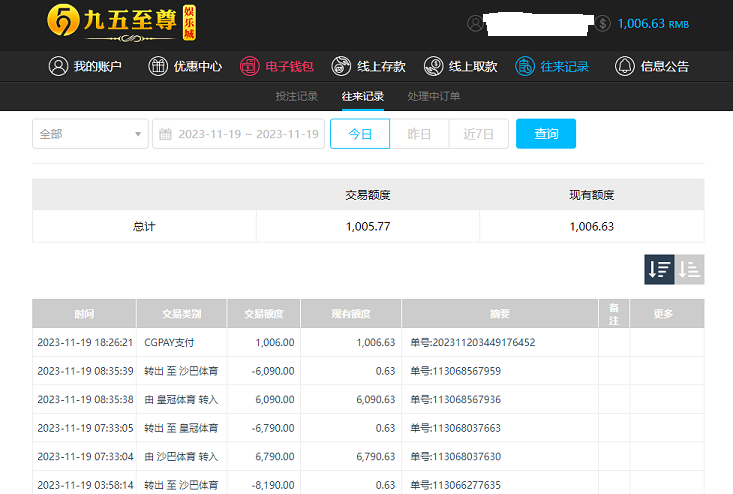Switch to 处理中订单 tab
Image resolution: width=733 pixels, height=494 pixels.
click(434, 96)
